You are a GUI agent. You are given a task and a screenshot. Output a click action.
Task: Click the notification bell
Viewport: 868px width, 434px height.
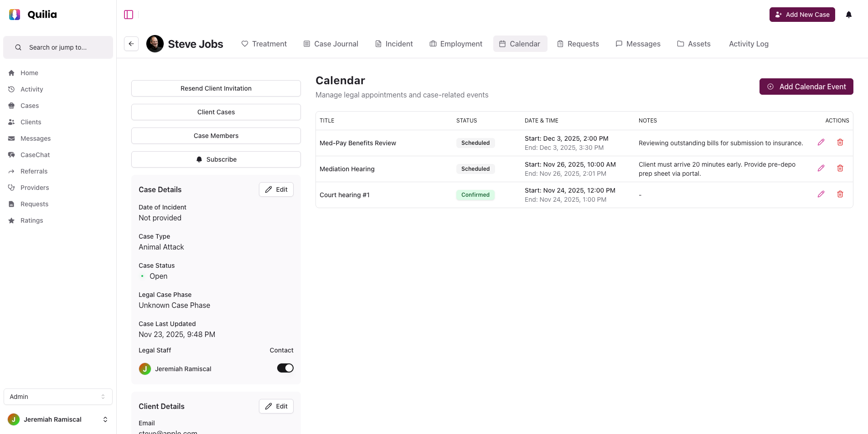(848, 14)
